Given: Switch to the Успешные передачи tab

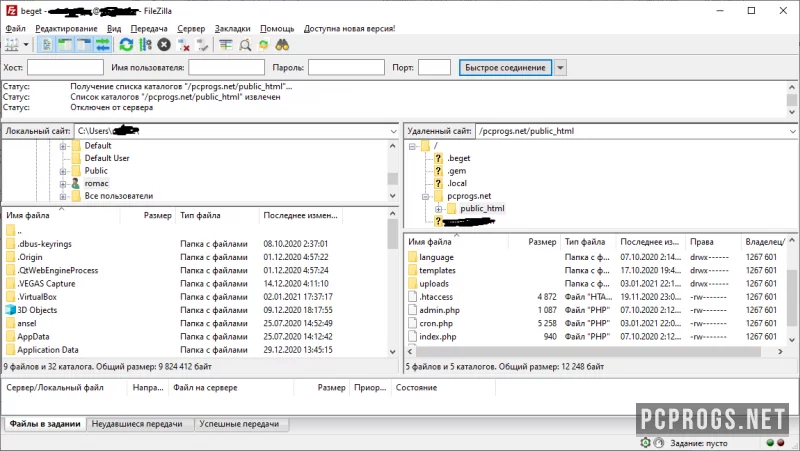Looking at the screenshot, I should point(239,424).
